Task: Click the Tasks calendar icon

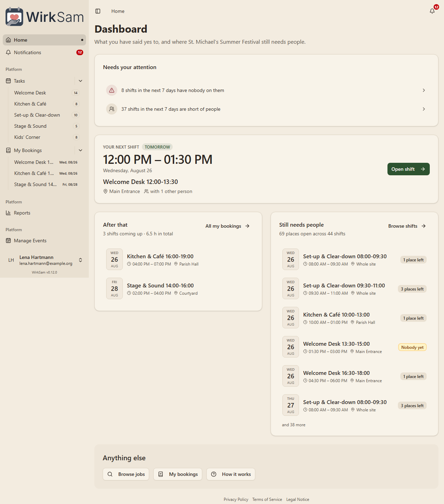Action: [8, 81]
